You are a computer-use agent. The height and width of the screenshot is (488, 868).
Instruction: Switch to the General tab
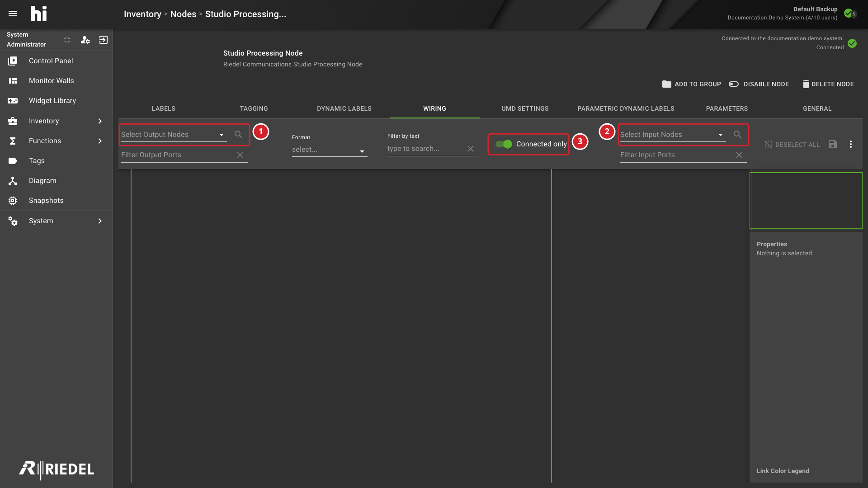click(817, 108)
